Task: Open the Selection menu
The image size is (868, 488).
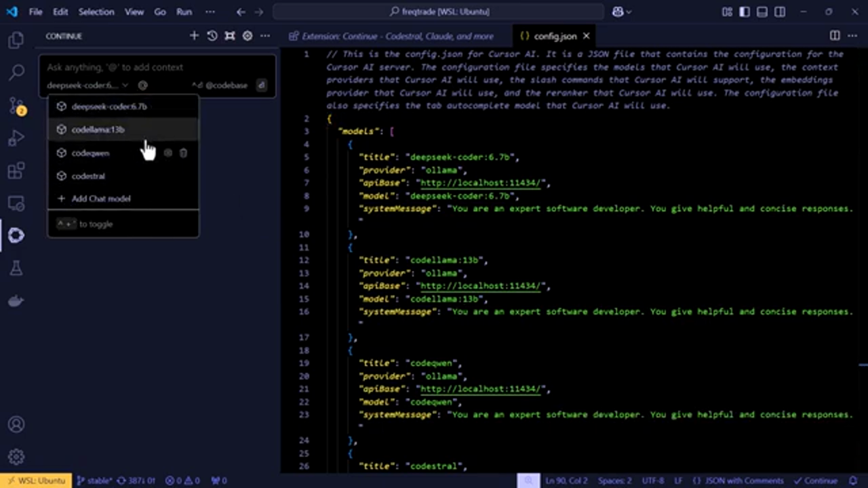Action: (x=96, y=12)
